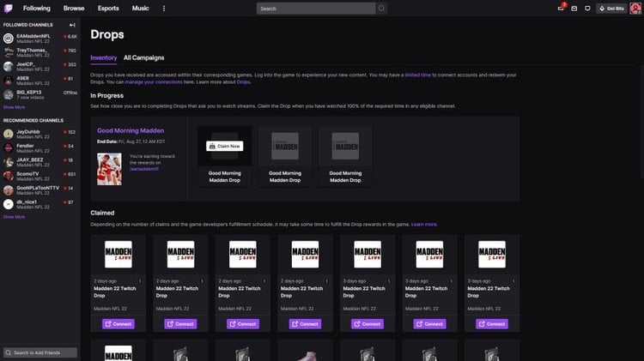Expand followed channels with Show More
This screenshot has height=361, width=644.
click(14, 107)
